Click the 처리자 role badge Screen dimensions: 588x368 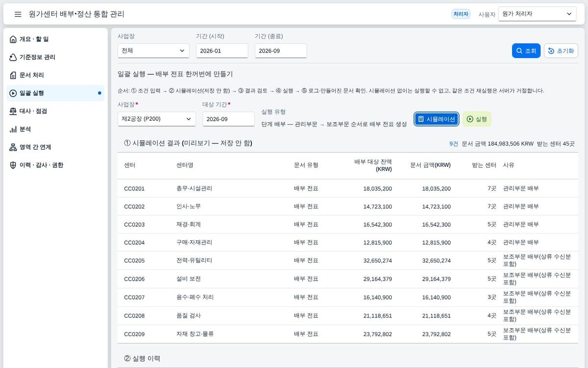pos(461,14)
